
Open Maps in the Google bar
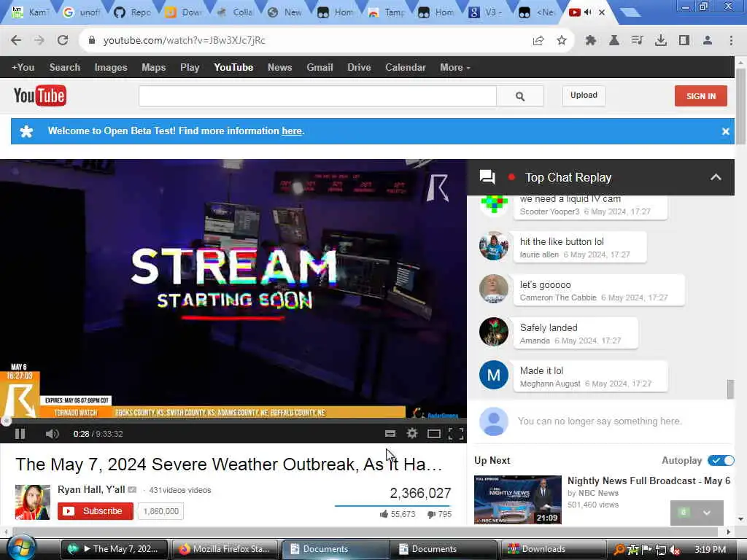(153, 68)
